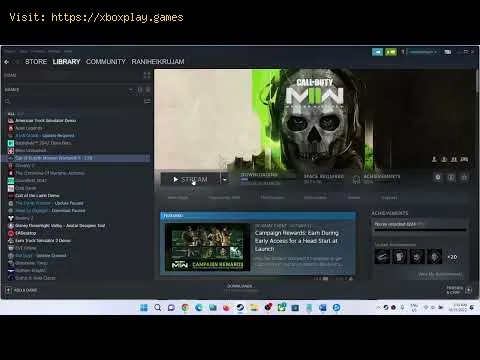The width and height of the screenshot is (480, 360).
Task: Open the Games menu in the menu bar
Action: tap(54, 51)
